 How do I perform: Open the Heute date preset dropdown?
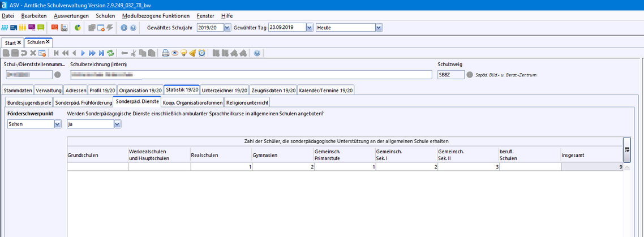[379, 27]
